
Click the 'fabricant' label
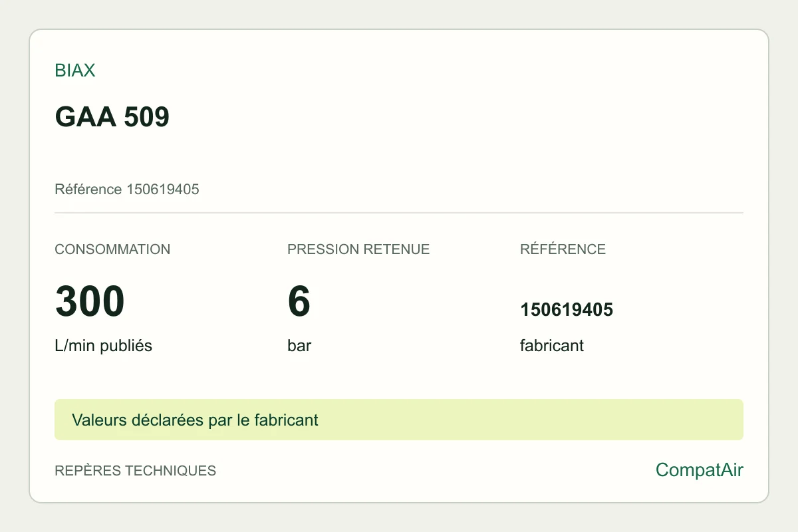[552, 346]
